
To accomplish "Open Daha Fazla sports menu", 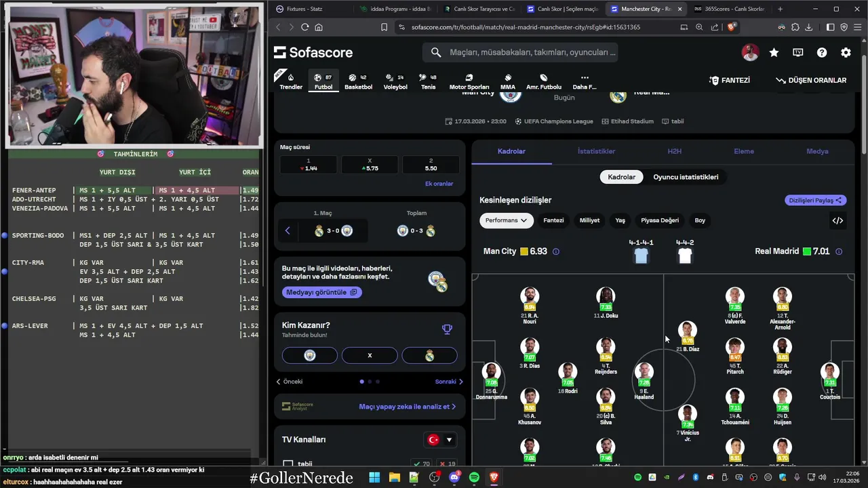I will coord(585,81).
